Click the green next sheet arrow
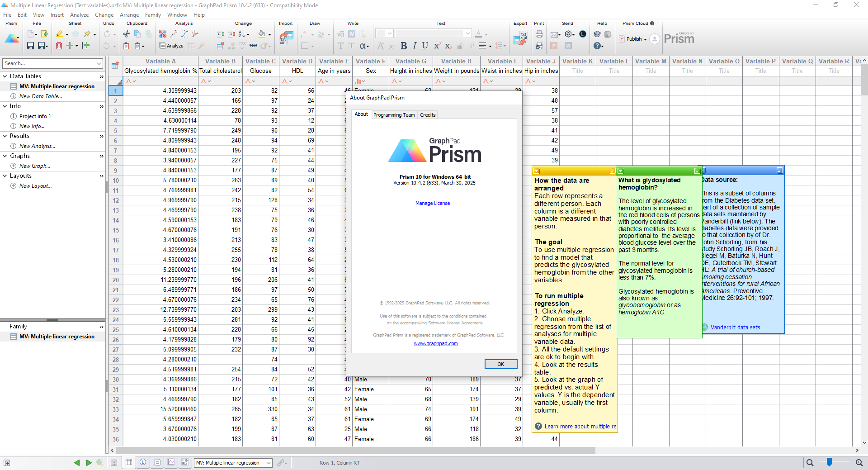 [x=89, y=462]
